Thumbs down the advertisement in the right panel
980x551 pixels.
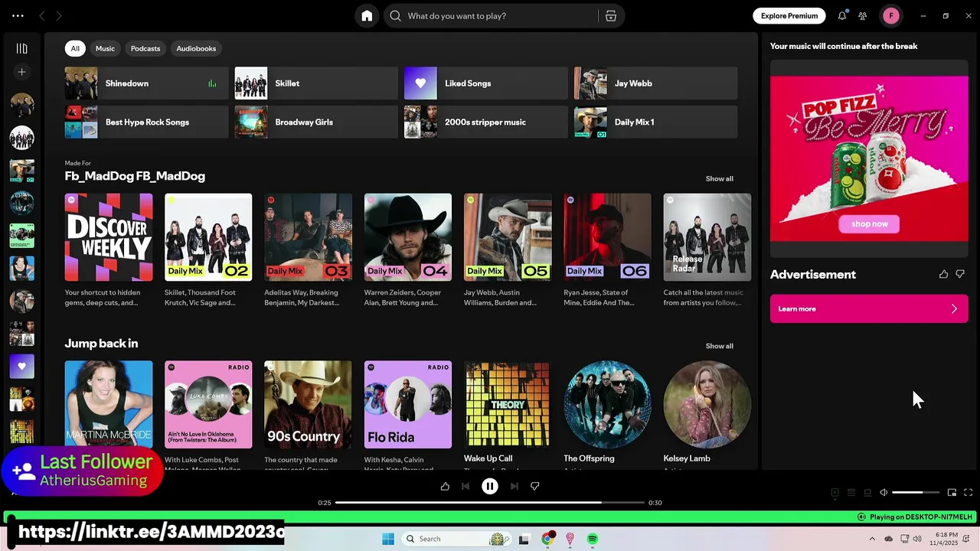coord(960,274)
